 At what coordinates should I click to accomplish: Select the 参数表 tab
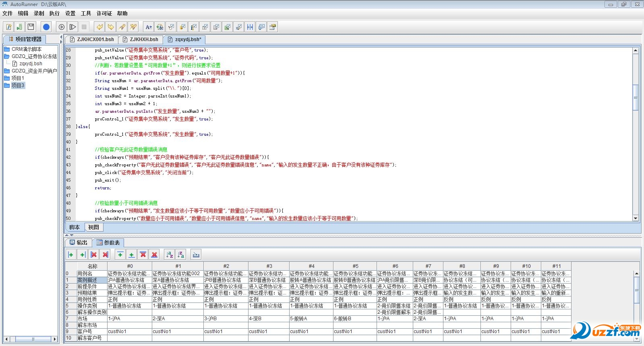coord(108,242)
